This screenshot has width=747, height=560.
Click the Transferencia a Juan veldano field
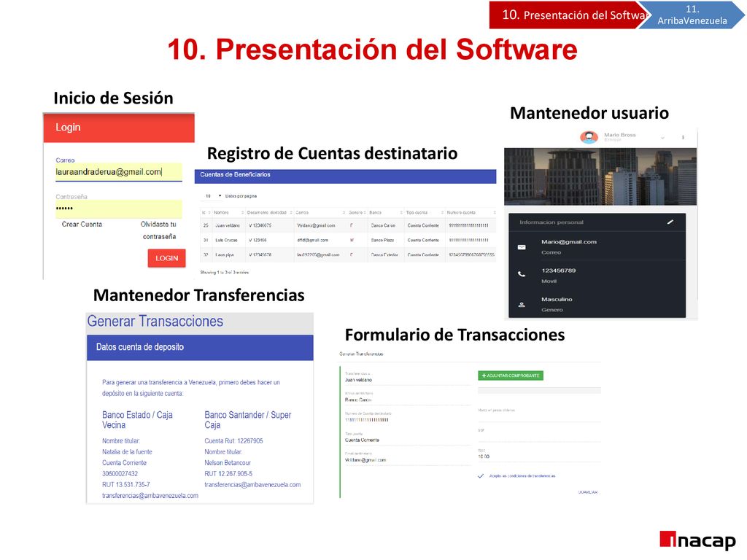(407, 378)
